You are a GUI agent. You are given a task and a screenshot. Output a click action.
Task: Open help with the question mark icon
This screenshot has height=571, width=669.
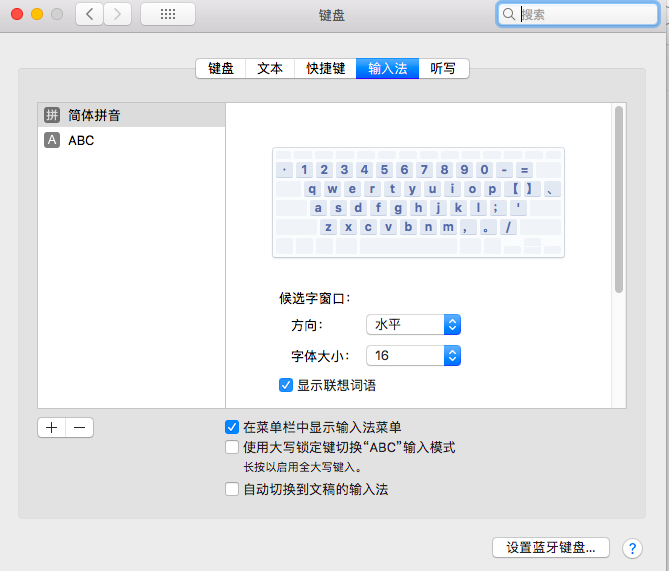(x=632, y=547)
